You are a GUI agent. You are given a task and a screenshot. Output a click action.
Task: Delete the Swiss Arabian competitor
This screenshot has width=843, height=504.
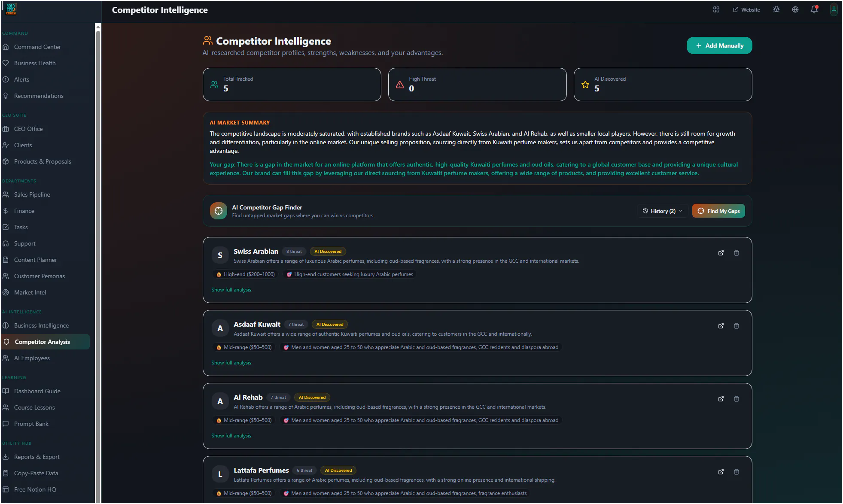(x=736, y=253)
